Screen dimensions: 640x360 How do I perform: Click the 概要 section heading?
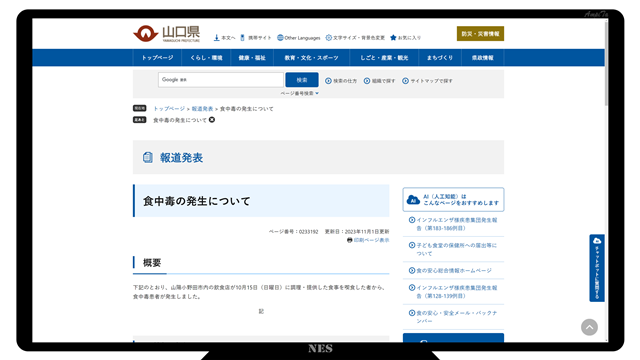(x=152, y=263)
